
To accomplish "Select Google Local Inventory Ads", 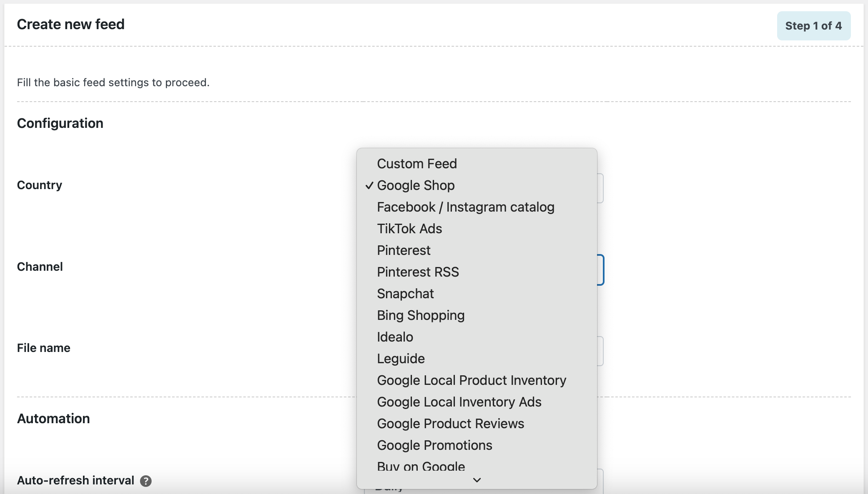I will pos(477,402).
